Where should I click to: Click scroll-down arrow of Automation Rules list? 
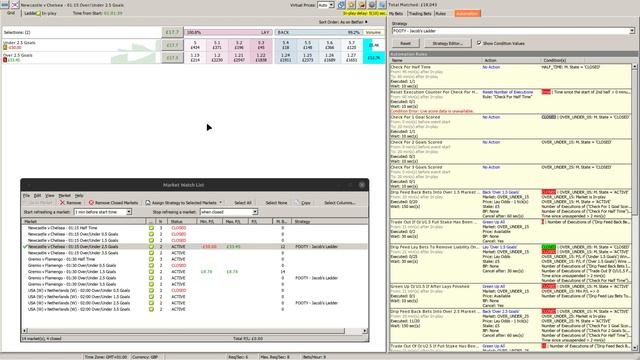635,348
